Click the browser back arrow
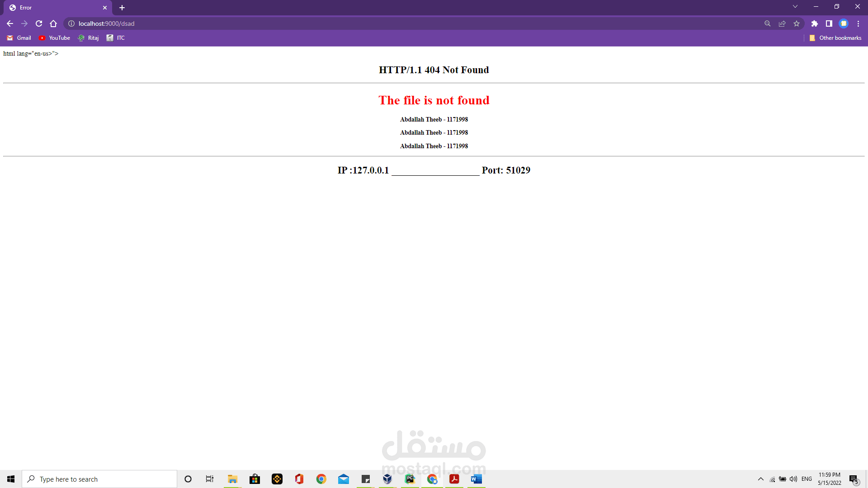Image resolution: width=868 pixels, height=488 pixels. click(10, 23)
